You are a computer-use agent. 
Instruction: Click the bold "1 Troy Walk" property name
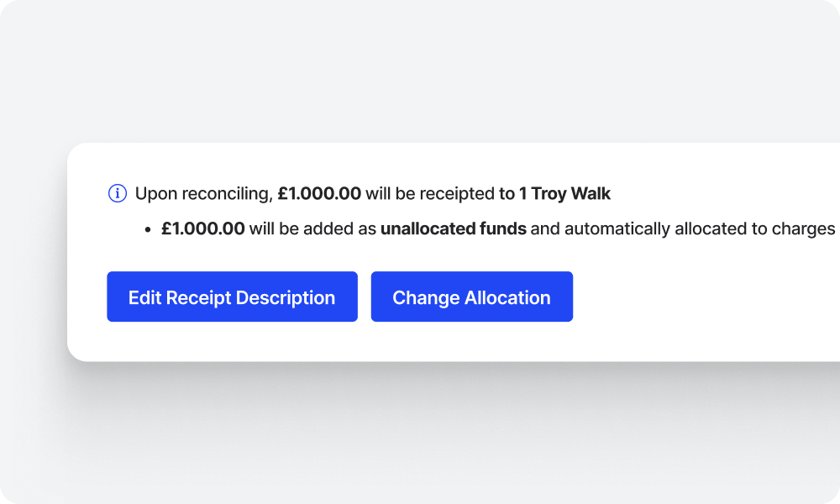click(x=564, y=193)
